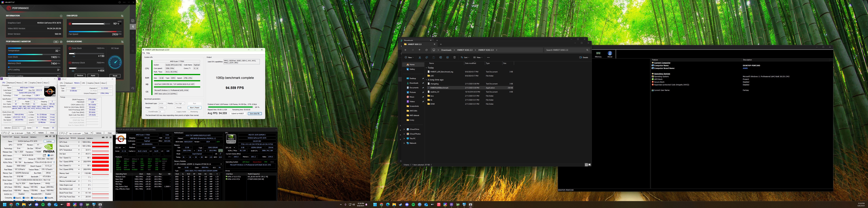Click the Share icon in File Explorer toolbar
Viewport: 868px width, 208px height.
pos(447,57)
